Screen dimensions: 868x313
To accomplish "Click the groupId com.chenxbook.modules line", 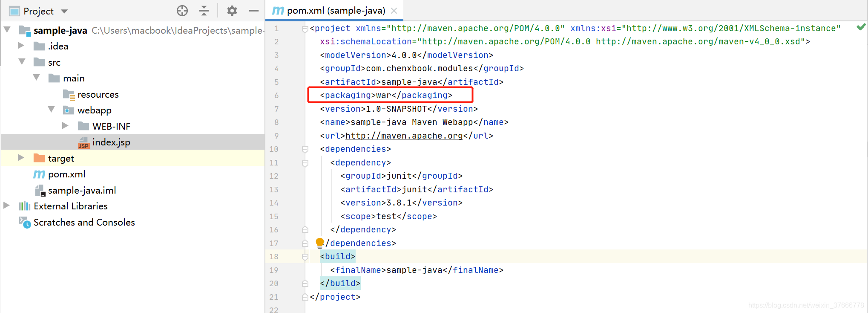I will 422,68.
